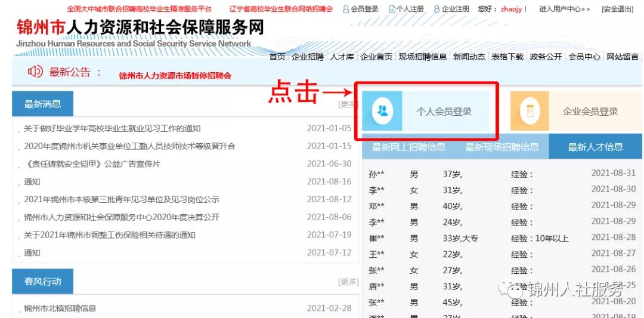
Task: Click 更多 beside 春风行动
Action: [348, 282]
